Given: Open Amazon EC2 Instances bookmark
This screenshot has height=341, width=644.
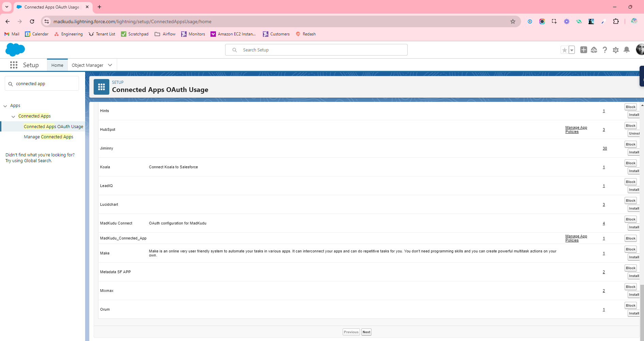Looking at the screenshot, I should (x=233, y=34).
